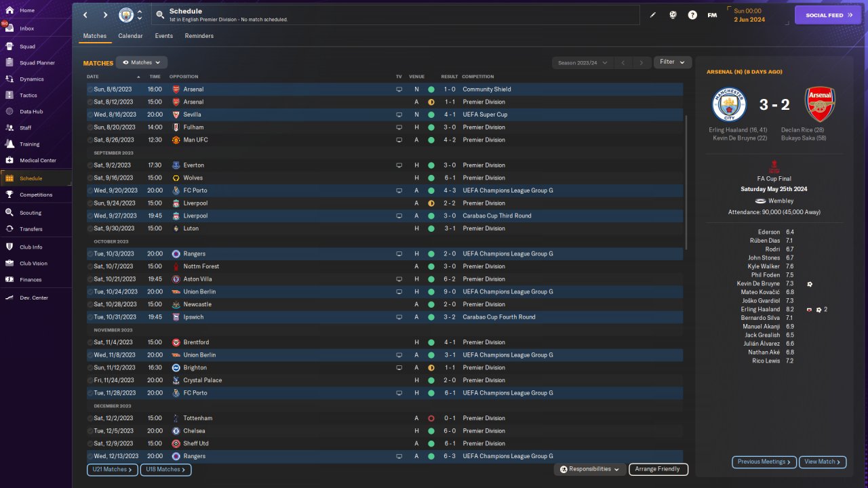This screenshot has height=488, width=868.
Task: Select the Matches tab
Action: (95, 36)
